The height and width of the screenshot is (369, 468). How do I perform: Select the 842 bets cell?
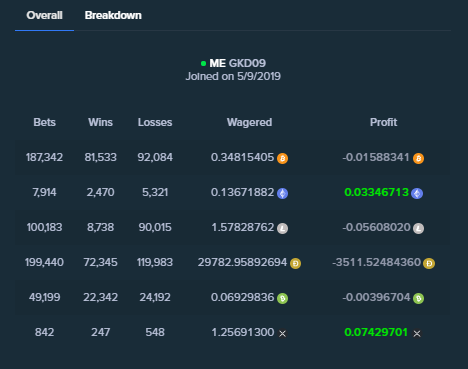click(x=44, y=332)
